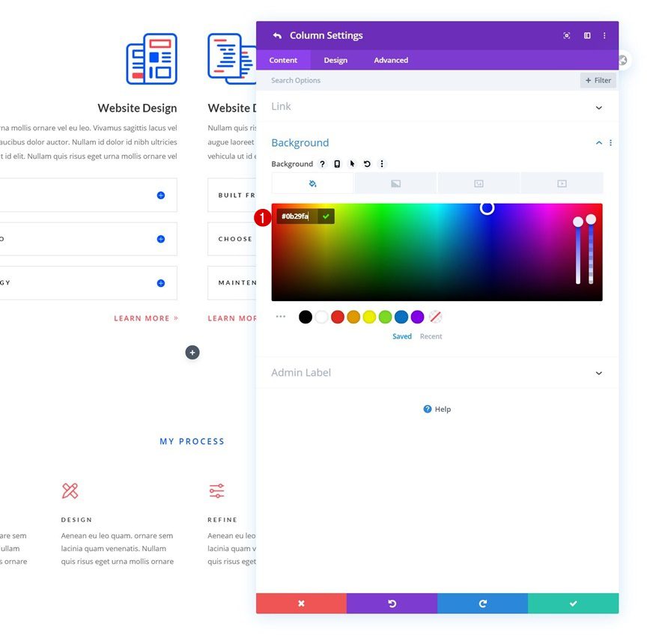The width and height of the screenshot is (659, 644).
Task: Click the partially hidden second LEARN MORE link
Action: coord(232,319)
